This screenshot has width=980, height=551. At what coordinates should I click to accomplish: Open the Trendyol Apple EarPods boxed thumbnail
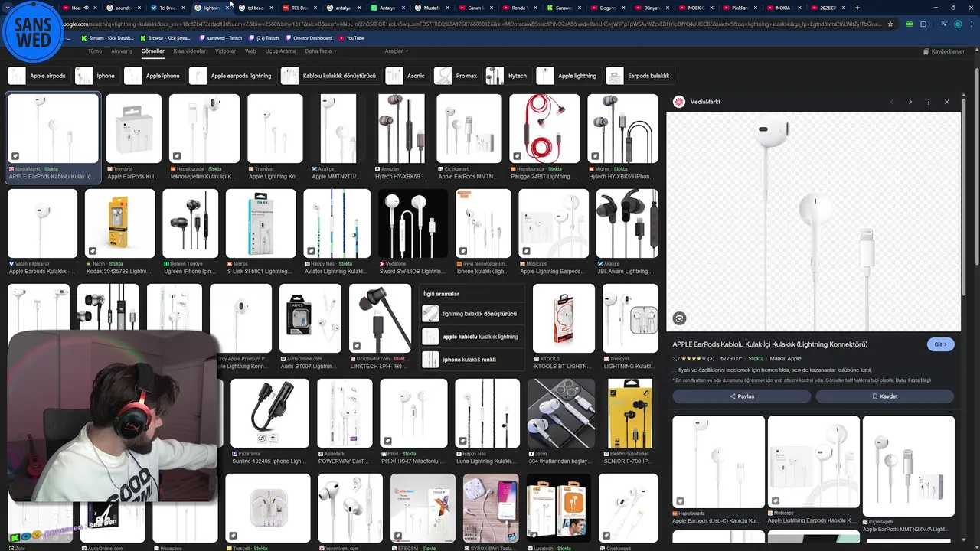(134, 129)
